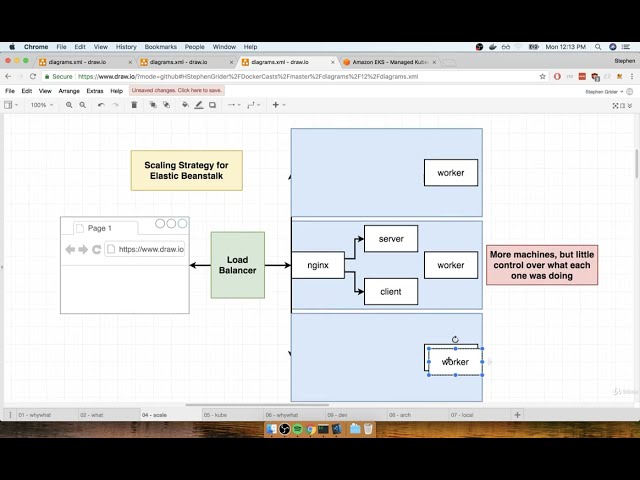
Task: Select the server box
Action: 391,239
